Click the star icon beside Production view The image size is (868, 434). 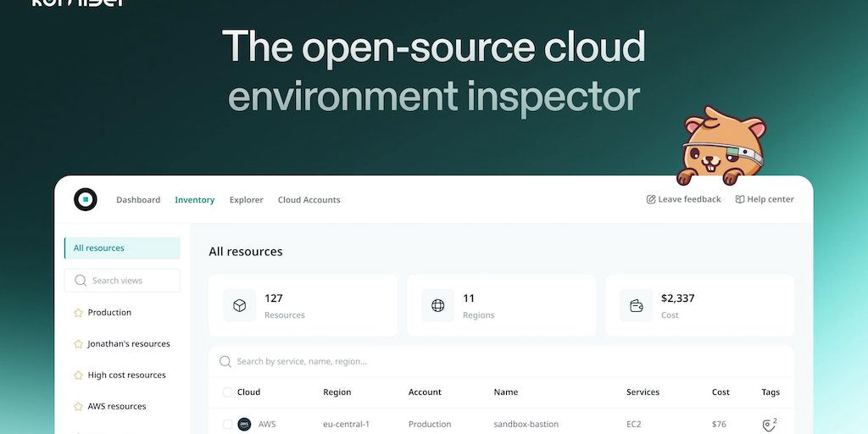[79, 313]
